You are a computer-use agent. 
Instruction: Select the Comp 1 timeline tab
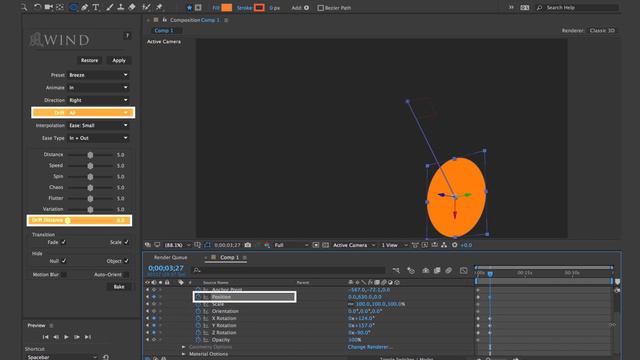(x=229, y=258)
